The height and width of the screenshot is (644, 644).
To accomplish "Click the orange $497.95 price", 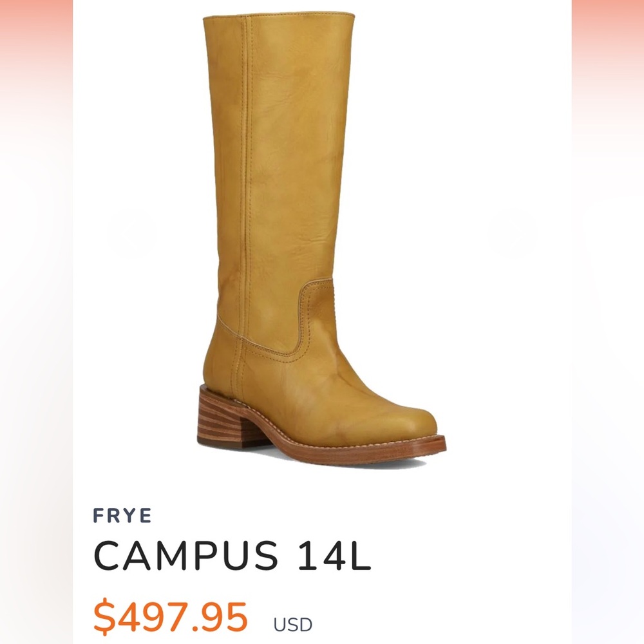I will 171,617.
